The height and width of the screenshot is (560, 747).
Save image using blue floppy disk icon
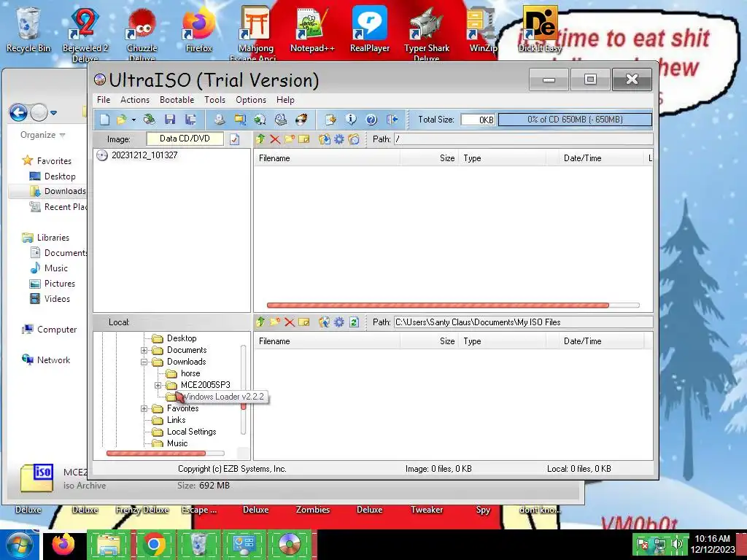point(170,120)
